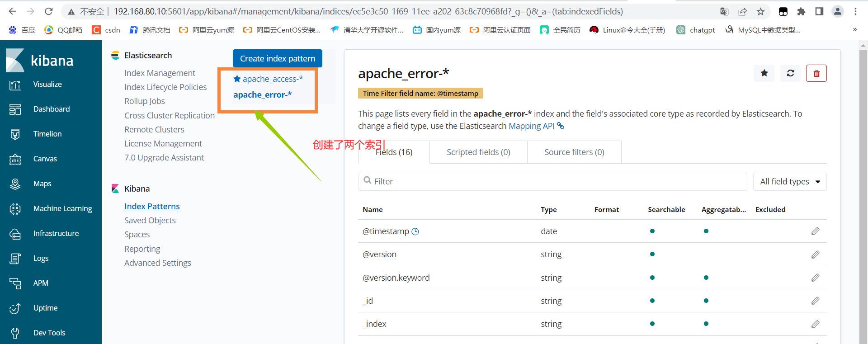
Task: Select apache_error-* index pattern
Action: coord(262,95)
